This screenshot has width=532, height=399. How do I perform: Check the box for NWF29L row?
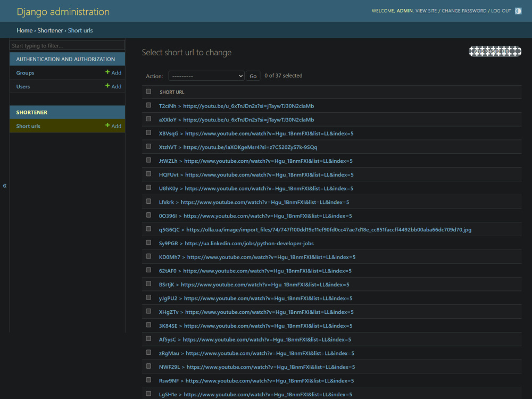pos(148,366)
